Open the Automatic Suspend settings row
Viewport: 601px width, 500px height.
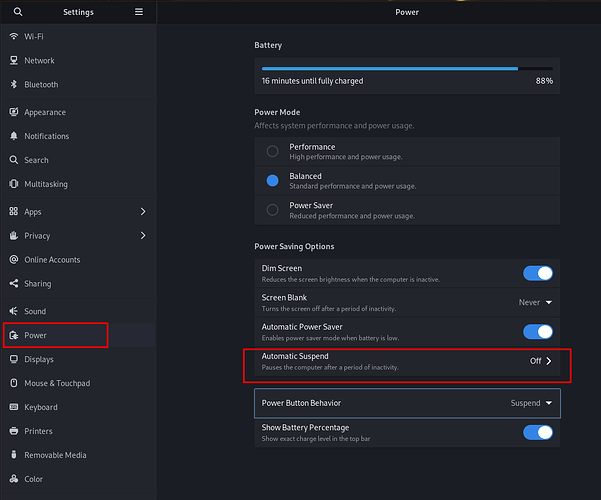pyautogui.click(x=407, y=361)
